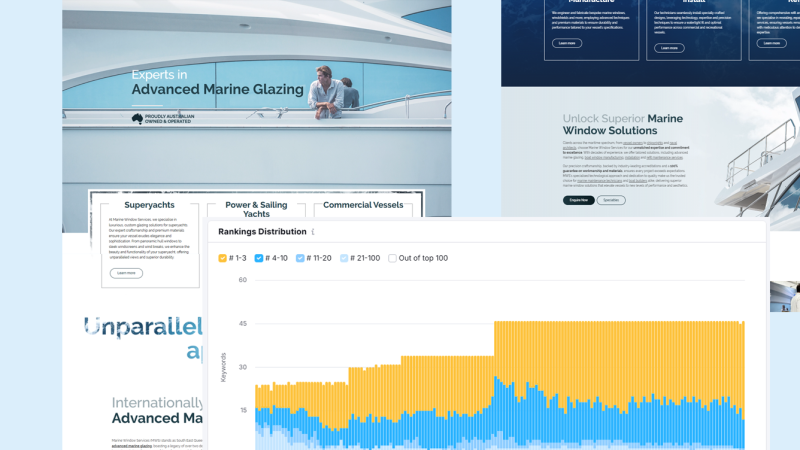Viewport: 800px width, 450px height.
Task: Click the Power & Sailing Yachts heading
Action: pos(256,209)
